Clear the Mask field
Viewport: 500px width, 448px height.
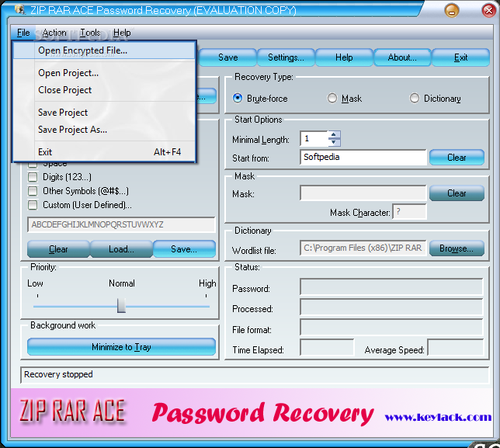(457, 193)
